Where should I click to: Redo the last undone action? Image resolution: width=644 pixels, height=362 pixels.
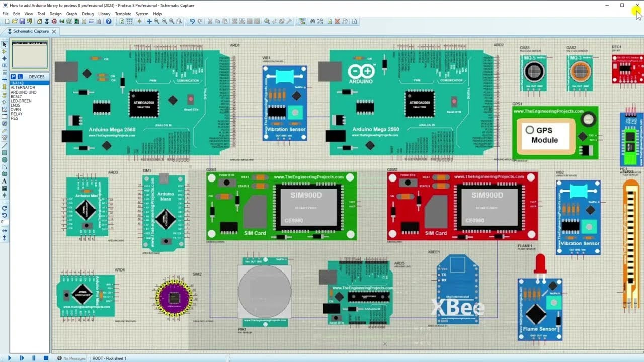200,21
